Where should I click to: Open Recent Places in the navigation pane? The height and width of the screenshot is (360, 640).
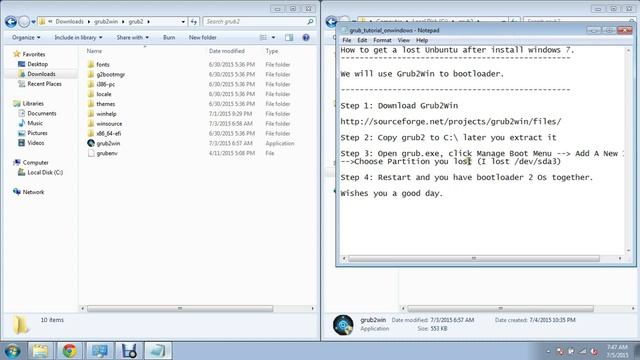tap(44, 84)
